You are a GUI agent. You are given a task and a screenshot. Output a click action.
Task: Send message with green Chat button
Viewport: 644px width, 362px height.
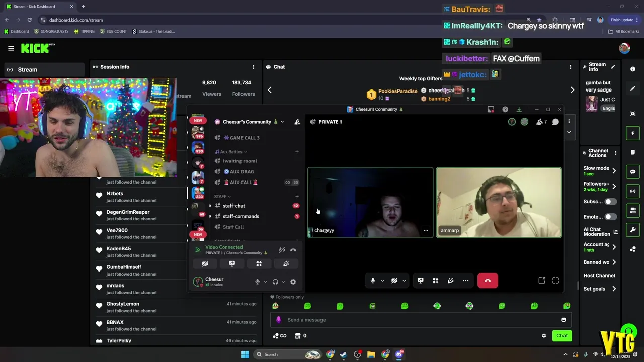point(562,336)
